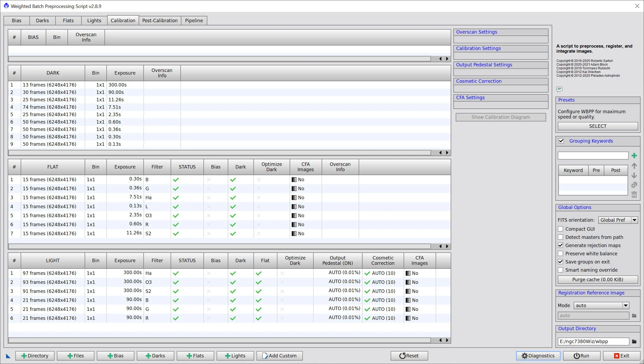Click the blue triangle icon at bottom-left

[x=8, y=356]
